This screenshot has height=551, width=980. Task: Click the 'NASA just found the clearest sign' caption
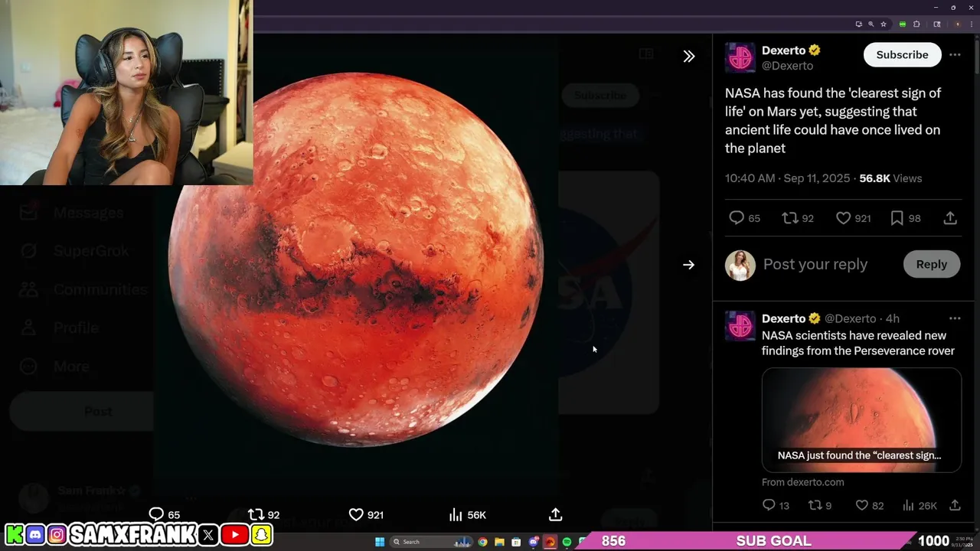(x=859, y=455)
